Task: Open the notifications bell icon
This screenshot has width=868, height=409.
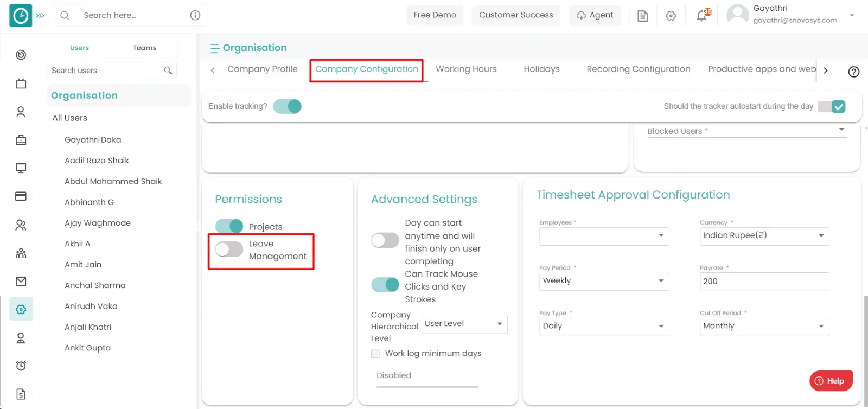Action: coord(702,15)
